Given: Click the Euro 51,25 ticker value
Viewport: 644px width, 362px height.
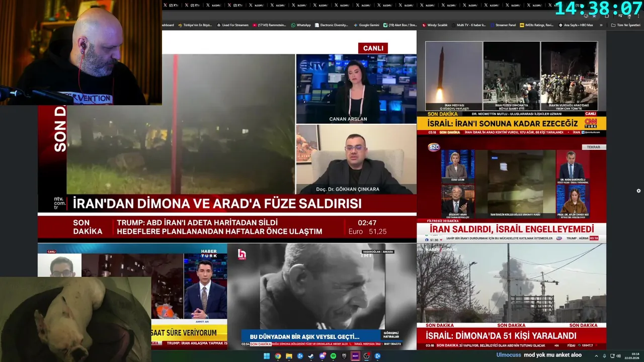Looking at the screenshot, I should (x=367, y=231).
